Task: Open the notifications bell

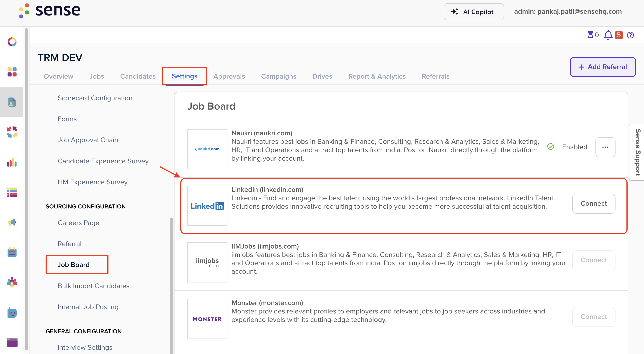Action: pos(608,35)
